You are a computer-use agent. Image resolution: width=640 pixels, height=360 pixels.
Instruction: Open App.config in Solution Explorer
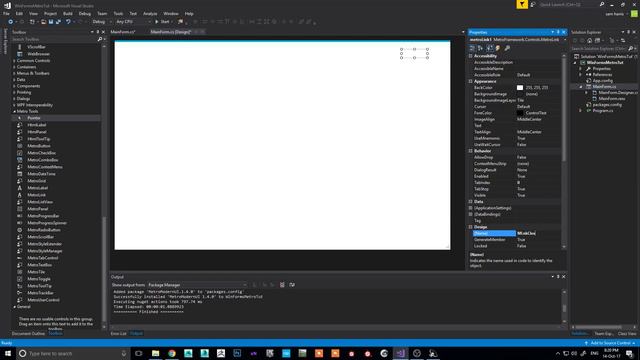click(602, 80)
